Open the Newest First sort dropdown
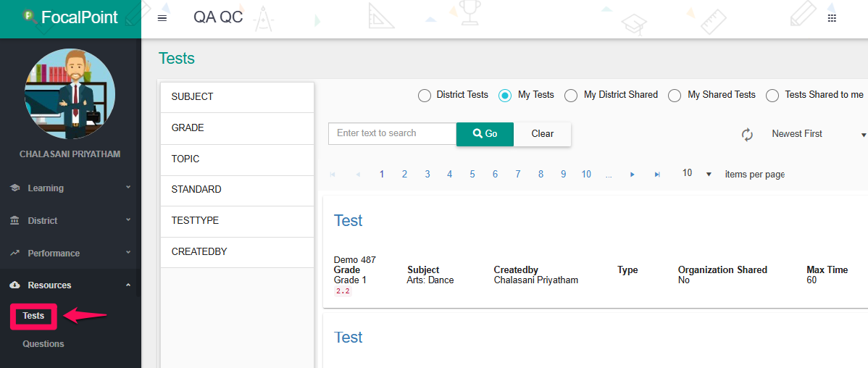Viewport: 868px width, 368px height. (x=818, y=134)
